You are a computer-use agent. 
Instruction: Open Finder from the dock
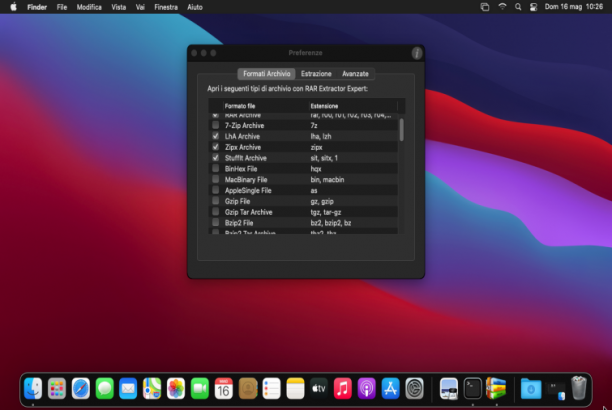tap(33, 389)
